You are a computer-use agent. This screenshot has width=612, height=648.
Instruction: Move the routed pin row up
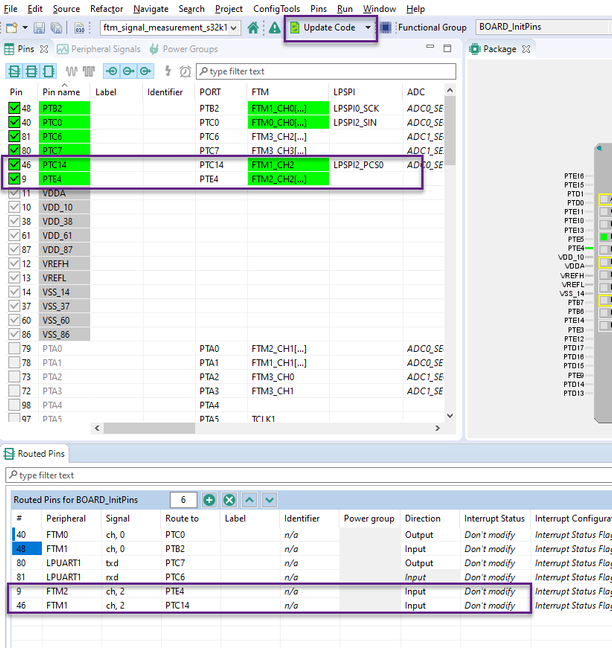point(249,500)
